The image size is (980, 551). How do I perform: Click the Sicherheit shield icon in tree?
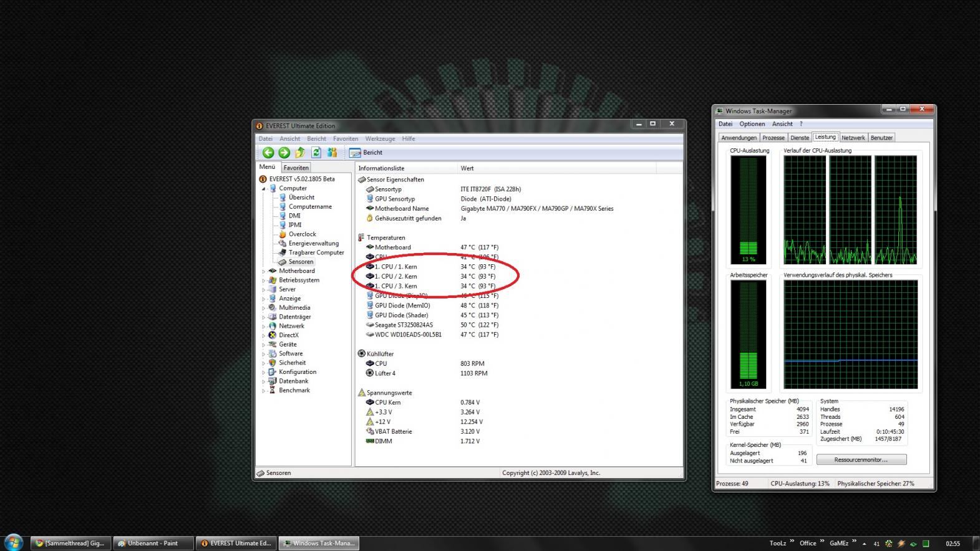pyautogui.click(x=273, y=363)
